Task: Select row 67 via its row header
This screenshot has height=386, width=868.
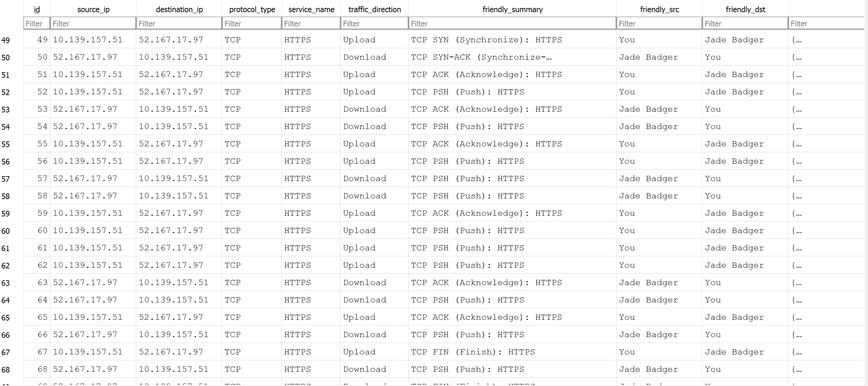Action: click(6, 352)
